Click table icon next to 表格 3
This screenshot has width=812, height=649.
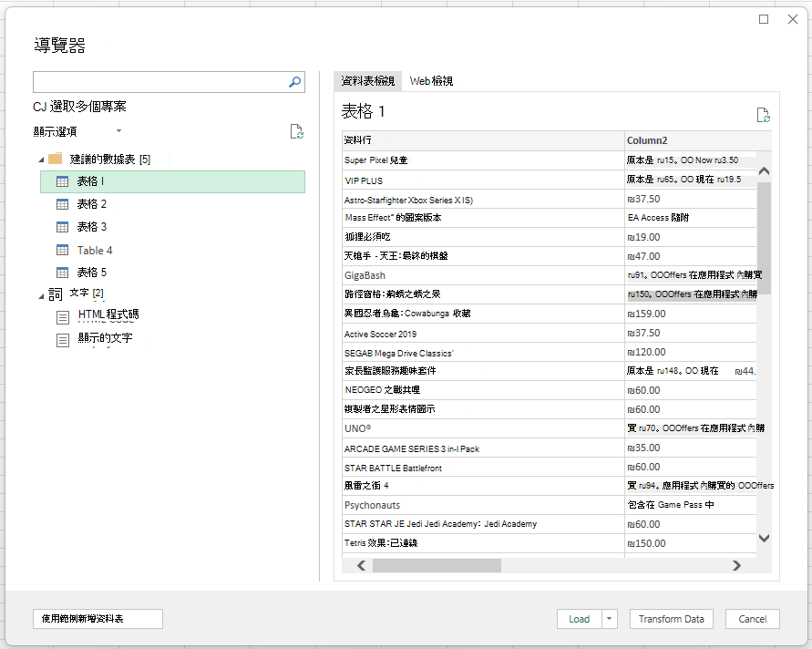click(62, 227)
